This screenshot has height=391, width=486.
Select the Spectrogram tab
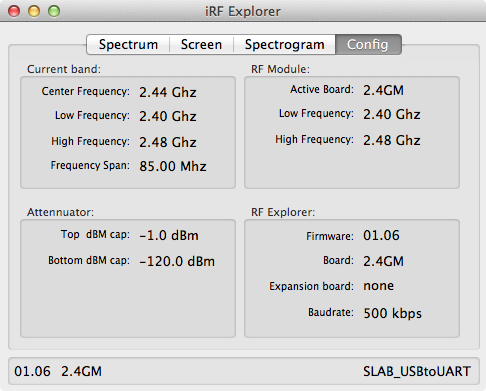click(x=284, y=44)
